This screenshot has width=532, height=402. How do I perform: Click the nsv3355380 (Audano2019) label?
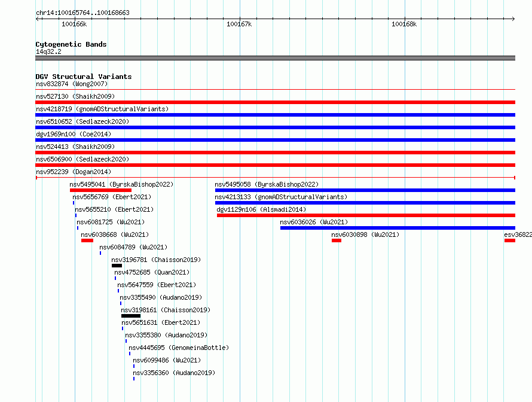pyautogui.click(x=166, y=335)
